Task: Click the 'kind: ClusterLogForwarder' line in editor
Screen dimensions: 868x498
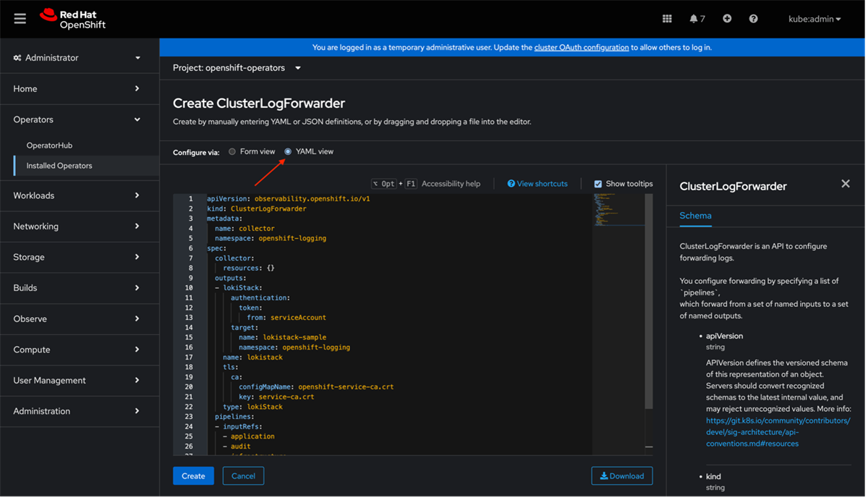Action: pyautogui.click(x=256, y=208)
